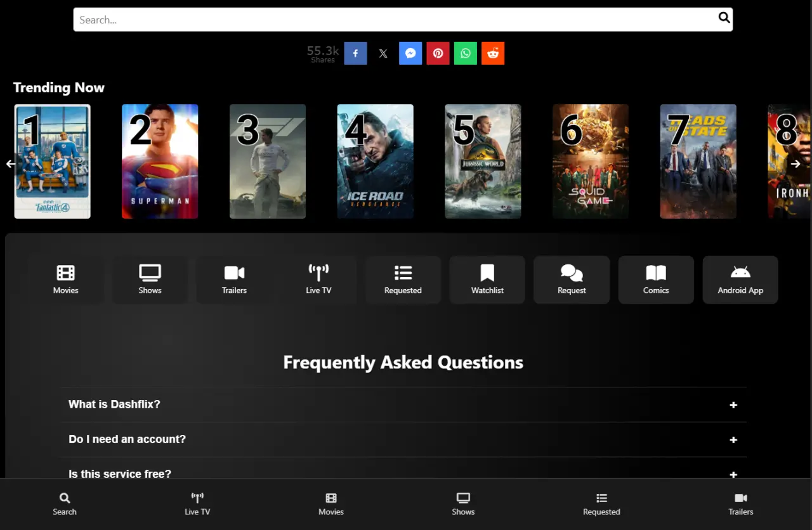Share on Reddit
Image resolution: width=812 pixels, height=530 pixels.
click(493, 53)
